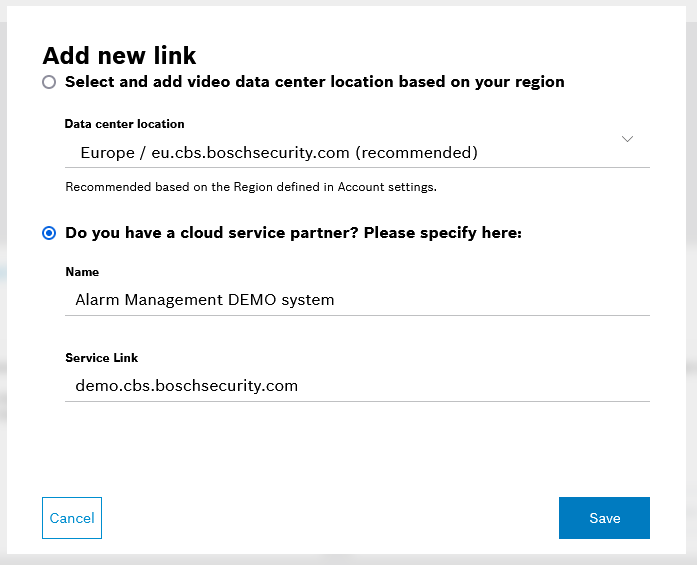Screen dimensions: 697x565
Task: Select the video data center location radio button
Action: pyautogui.click(x=49, y=82)
